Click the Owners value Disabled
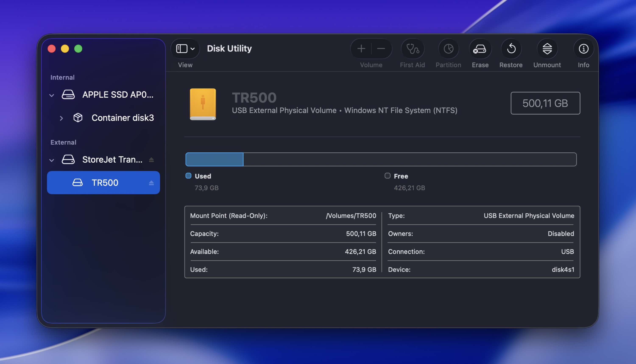The height and width of the screenshot is (364, 636). (561, 233)
